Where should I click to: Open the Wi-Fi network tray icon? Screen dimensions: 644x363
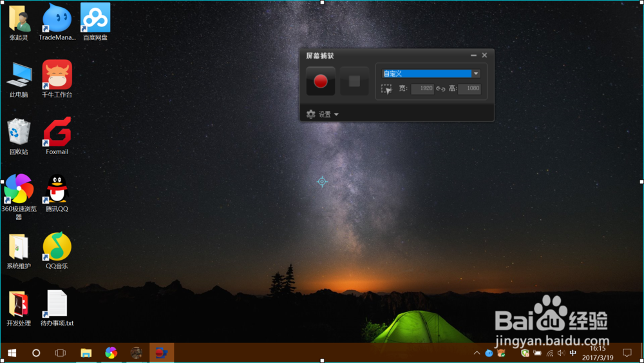(x=549, y=353)
